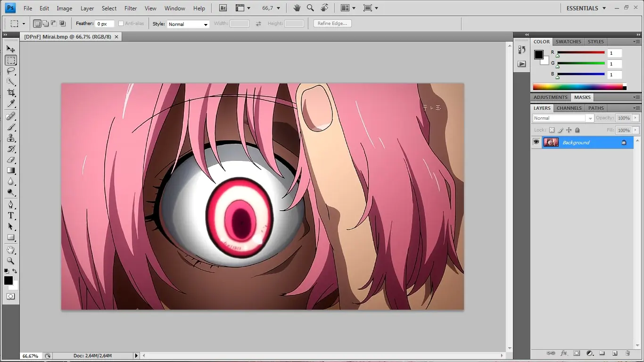This screenshot has width=644, height=362.
Task: Select the Brush tool
Action: click(x=10, y=127)
